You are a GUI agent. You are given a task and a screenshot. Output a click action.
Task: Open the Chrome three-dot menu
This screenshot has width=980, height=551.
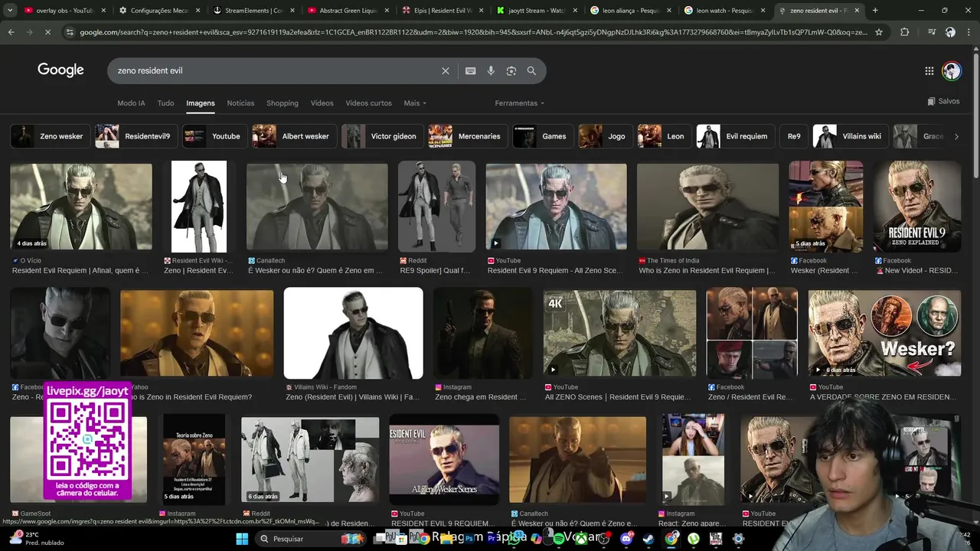(x=969, y=32)
